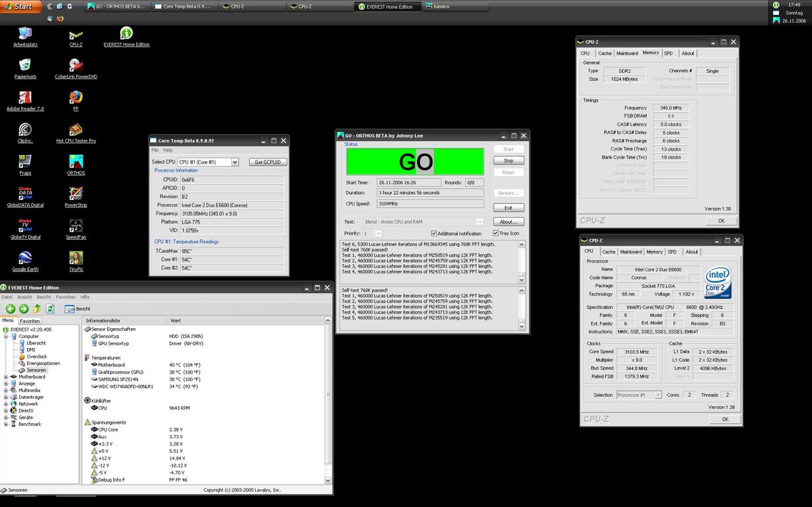Click OK in the CPU-Z Memory window
812x507 pixels.
point(721,220)
